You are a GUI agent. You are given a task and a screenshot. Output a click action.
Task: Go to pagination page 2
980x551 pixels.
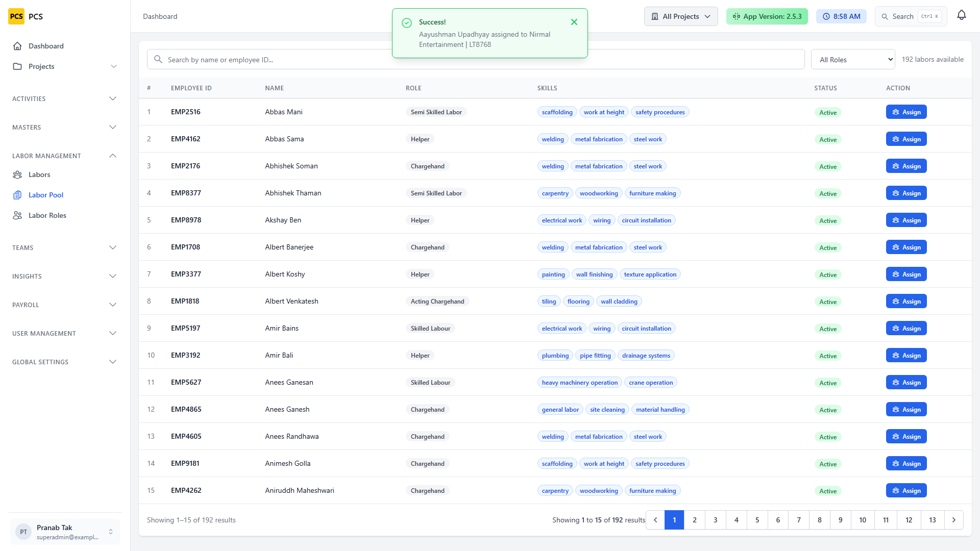[x=694, y=520]
